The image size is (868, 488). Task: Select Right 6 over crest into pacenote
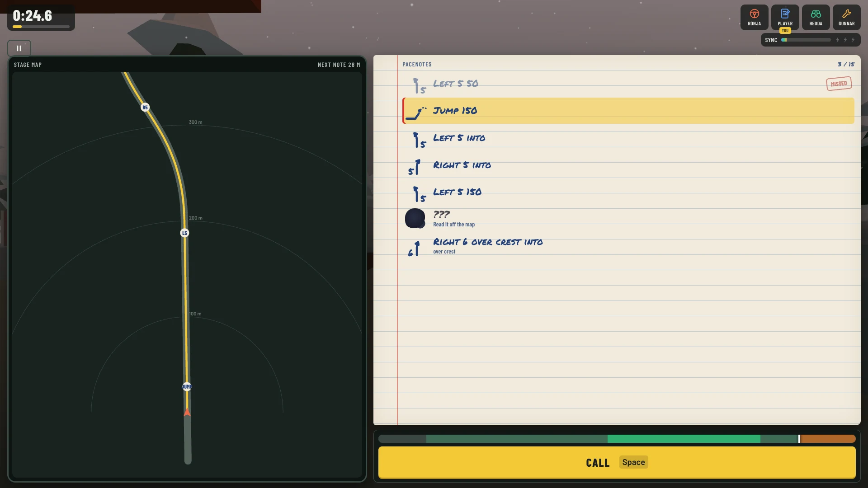click(628, 246)
